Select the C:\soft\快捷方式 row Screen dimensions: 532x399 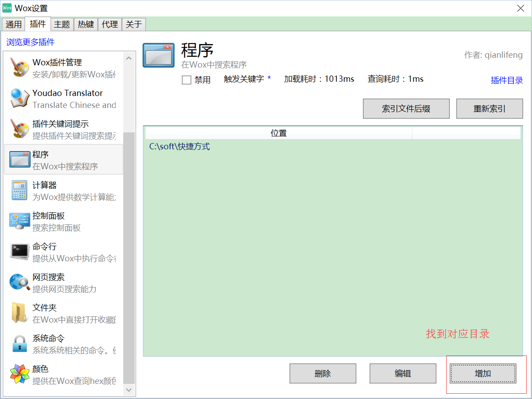click(x=333, y=147)
